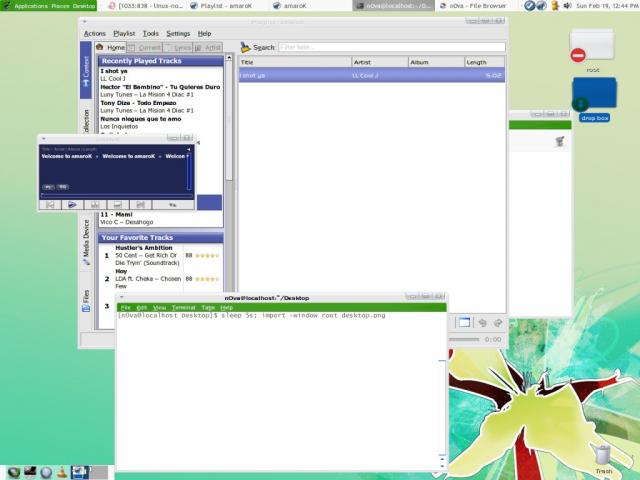The height and width of the screenshot is (480, 640).
Task: Select the 'I shot ya' playlist row
Action: (371, 76)
